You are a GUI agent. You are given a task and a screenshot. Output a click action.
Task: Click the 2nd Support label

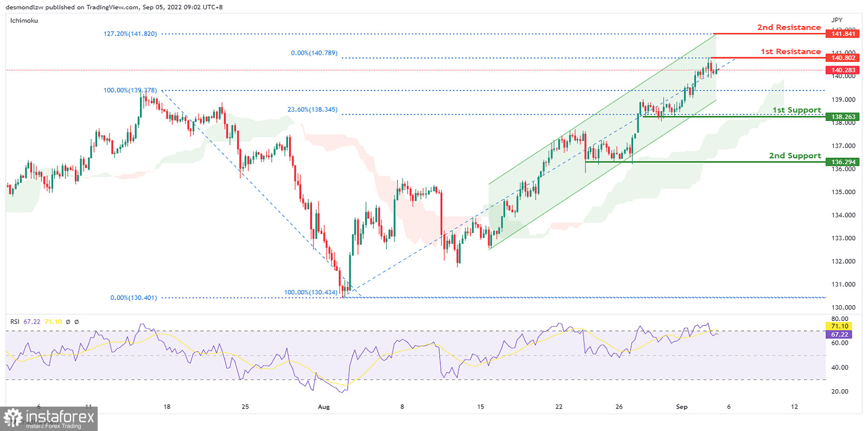(795, 156)
